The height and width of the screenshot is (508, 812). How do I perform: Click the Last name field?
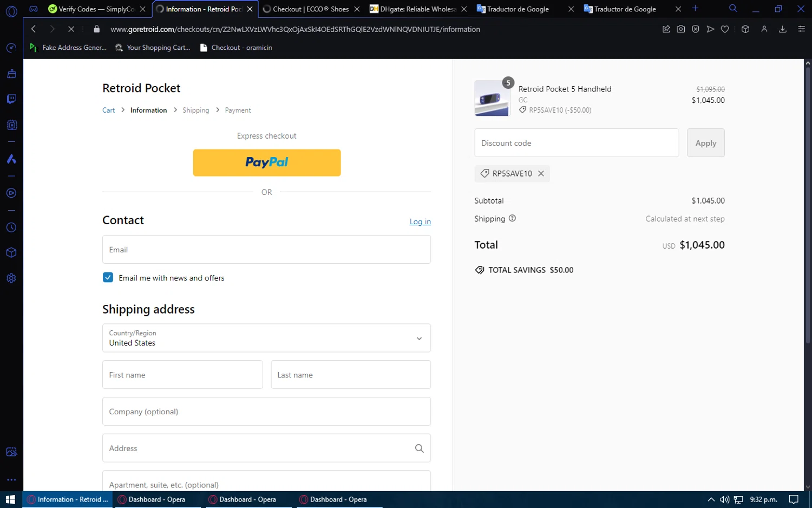coord(351,375)
